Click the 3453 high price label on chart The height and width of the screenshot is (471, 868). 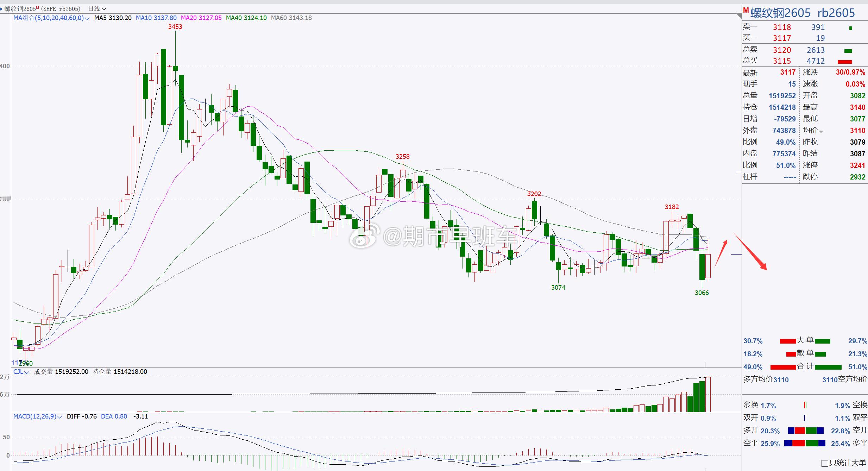click(175, 27)
